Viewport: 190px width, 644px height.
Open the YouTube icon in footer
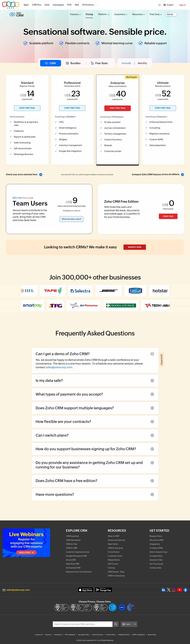[179, 590]
